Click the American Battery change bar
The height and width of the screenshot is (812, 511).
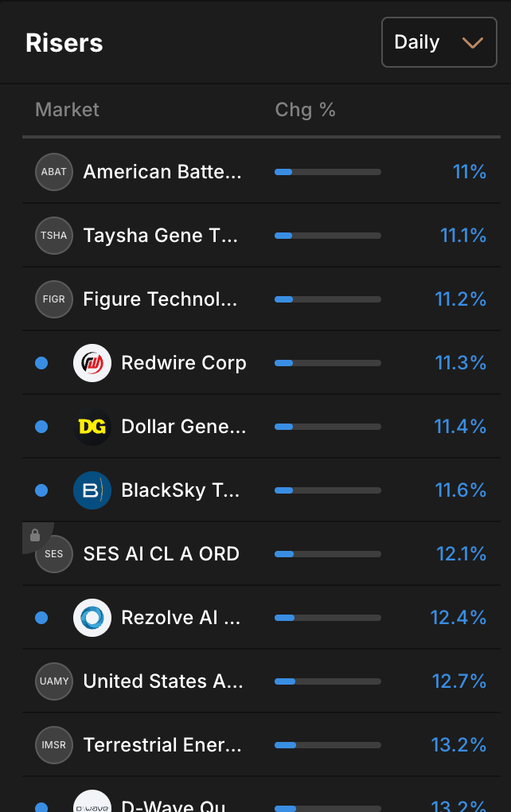coord(328,172)
